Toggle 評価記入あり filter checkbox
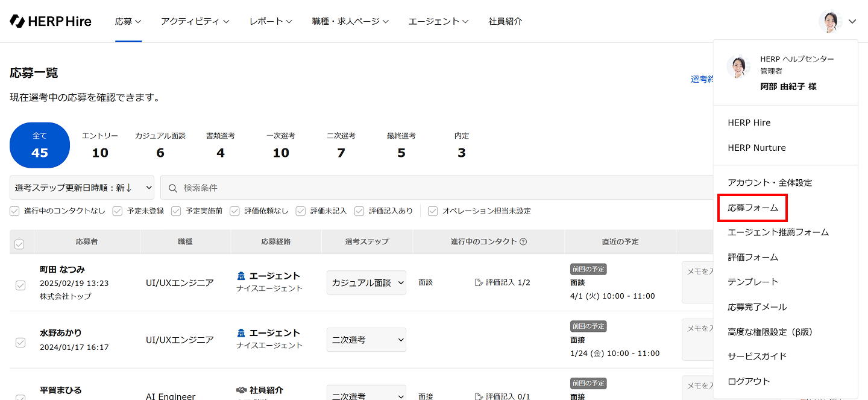 pyautogui.click(x=359, y=211)
